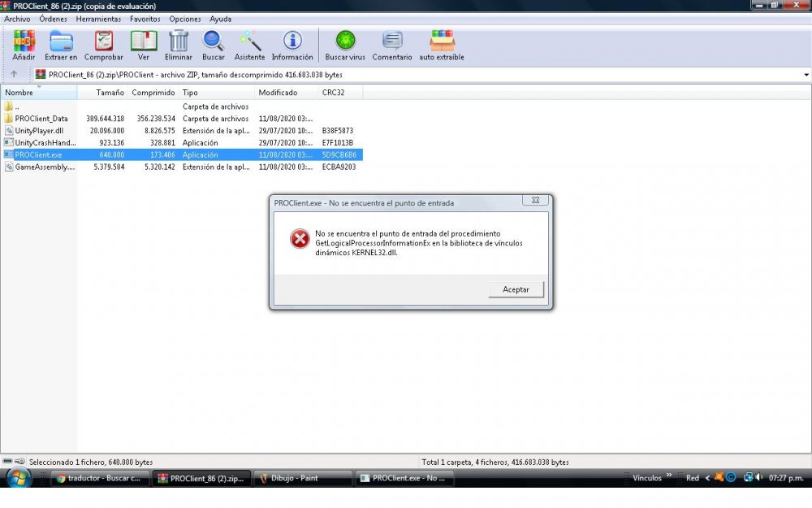Select the PROClient.exe row
Screen dimensions: 812x508
pos(182,154)
